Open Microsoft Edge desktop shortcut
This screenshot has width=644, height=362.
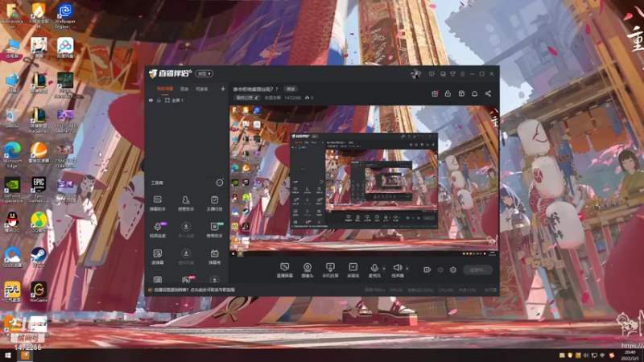(12, 155)
